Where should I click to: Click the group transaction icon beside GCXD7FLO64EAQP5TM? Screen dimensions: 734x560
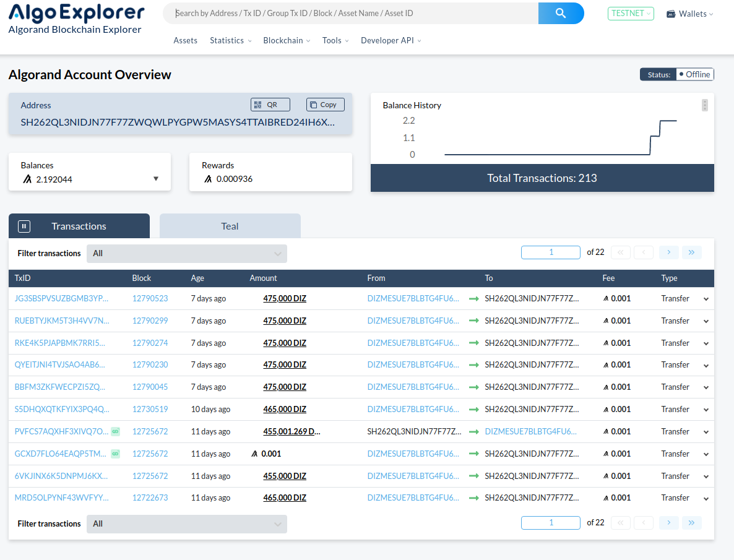pos(115,454)
